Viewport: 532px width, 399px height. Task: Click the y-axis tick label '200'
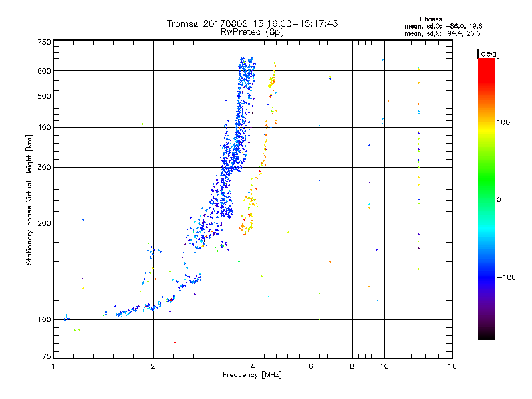tap(44, 223)
